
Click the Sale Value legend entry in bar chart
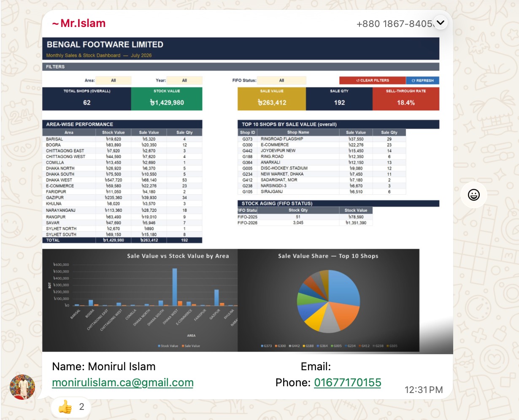[x=190, y=346]
